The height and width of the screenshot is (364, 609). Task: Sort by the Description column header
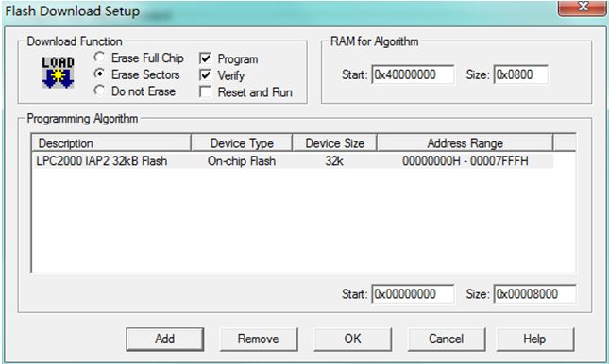[x=111, y=143]
